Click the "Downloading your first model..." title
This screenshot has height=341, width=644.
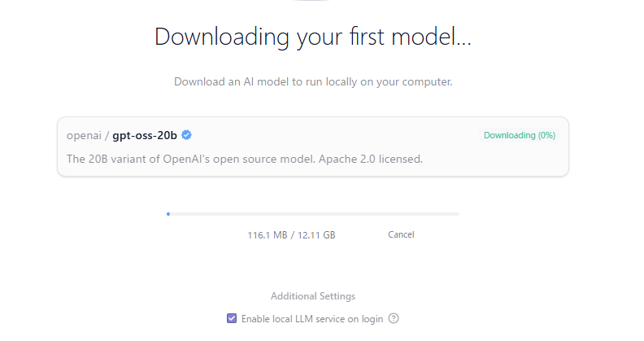[x=313, y=37]
